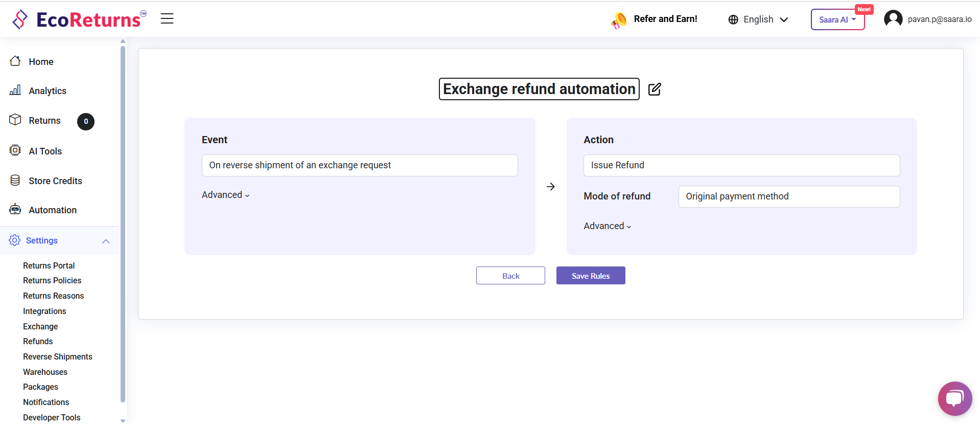Click the Back button
The height and width of the screenshot is (424, 980).
[x=510, y=276]
